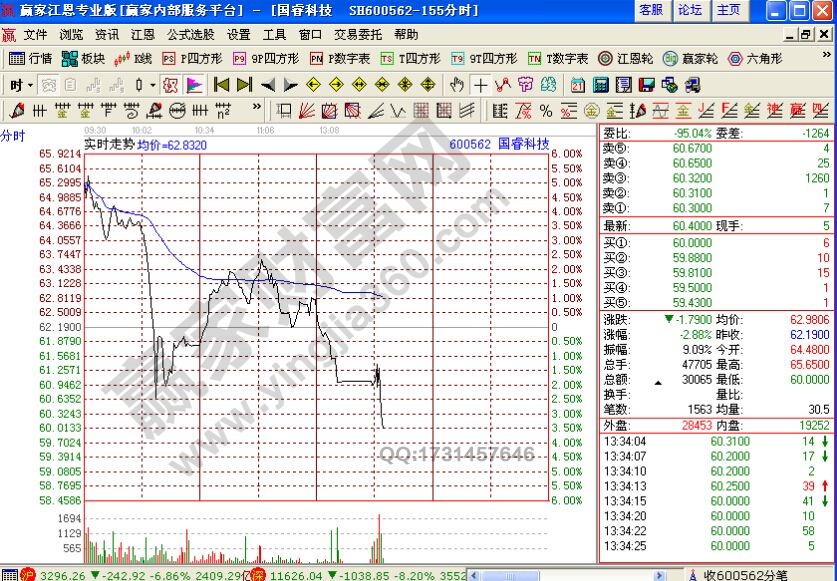Click the percent sign drawing tool

tap(546, 110)
